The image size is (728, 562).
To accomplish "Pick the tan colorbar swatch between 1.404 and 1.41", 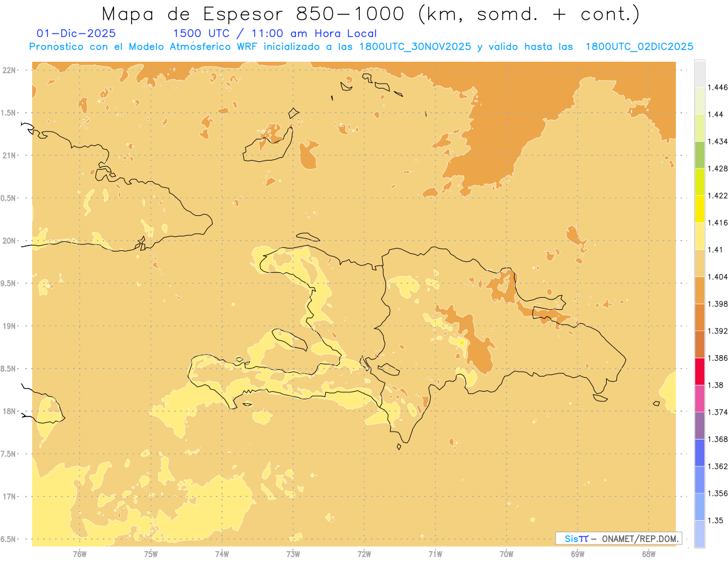I will pos(699,263).
